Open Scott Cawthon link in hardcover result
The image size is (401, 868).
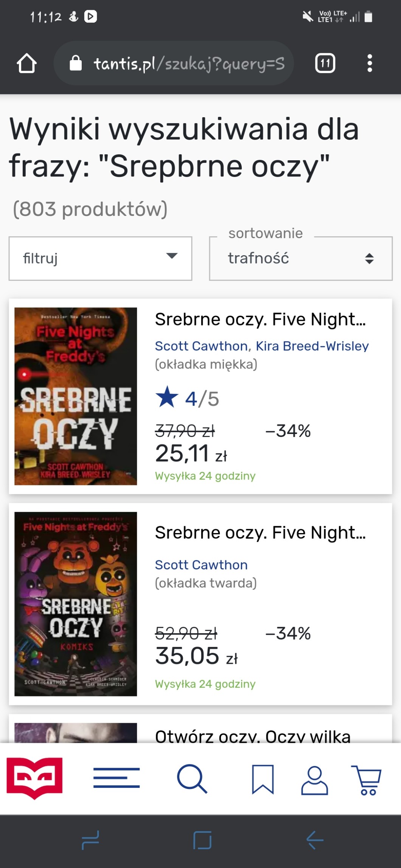point(201,565)
